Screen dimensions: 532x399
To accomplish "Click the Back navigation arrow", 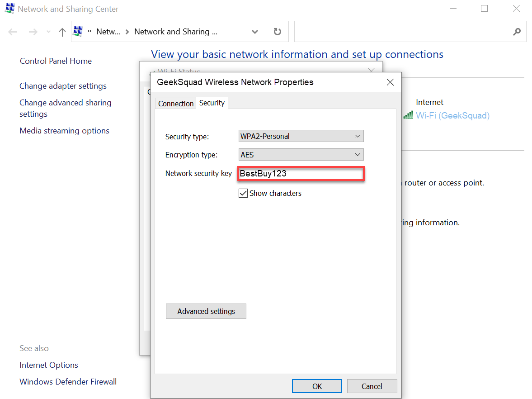I will 13,32.
